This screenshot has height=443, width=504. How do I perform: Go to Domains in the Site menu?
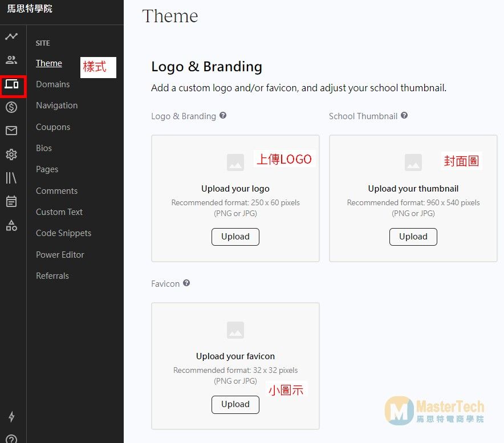(x=52, y=84)
